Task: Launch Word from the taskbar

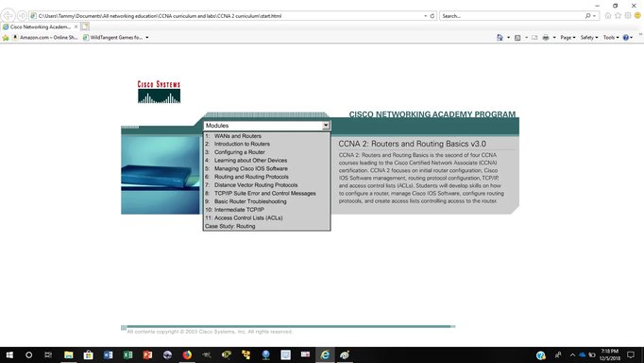Action: 108,354
